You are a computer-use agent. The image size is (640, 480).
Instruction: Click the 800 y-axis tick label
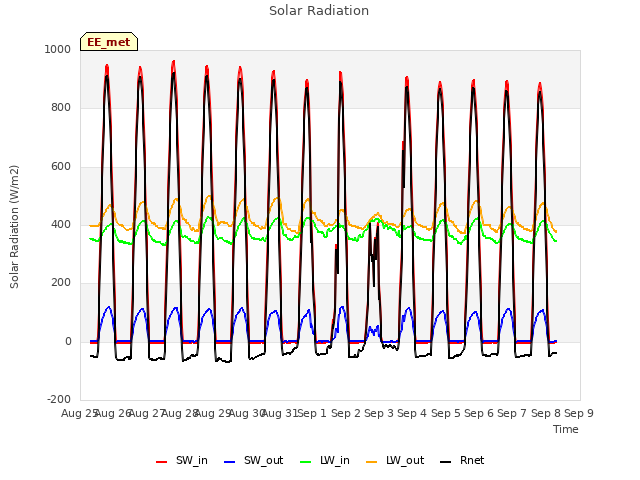click(x=61, y=108)
